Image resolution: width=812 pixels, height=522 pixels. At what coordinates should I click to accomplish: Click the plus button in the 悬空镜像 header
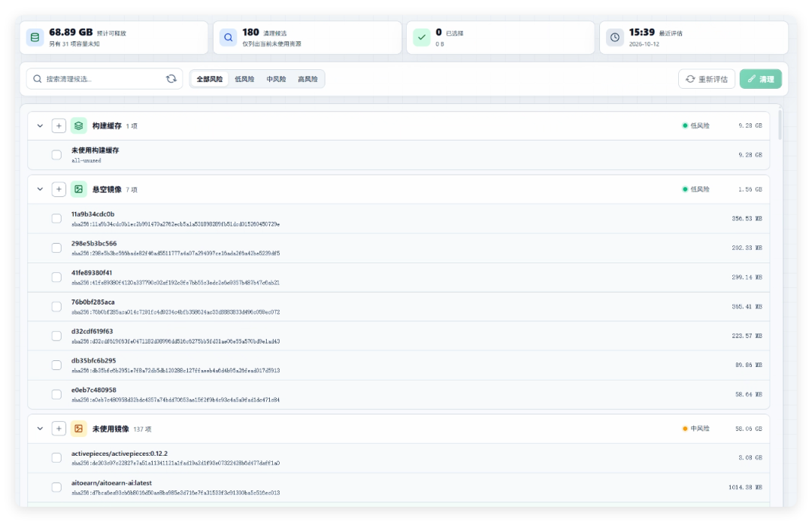59,190
